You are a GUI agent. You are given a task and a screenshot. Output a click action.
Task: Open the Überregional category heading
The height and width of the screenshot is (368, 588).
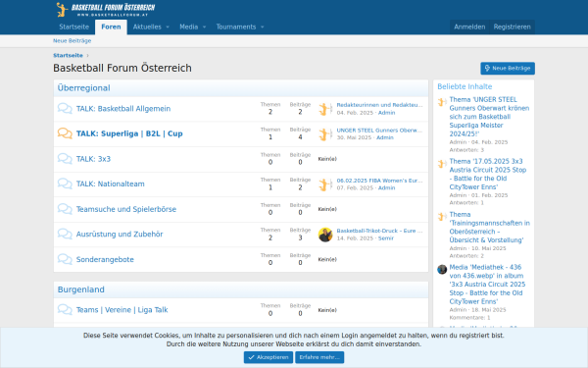coord(83,88)
